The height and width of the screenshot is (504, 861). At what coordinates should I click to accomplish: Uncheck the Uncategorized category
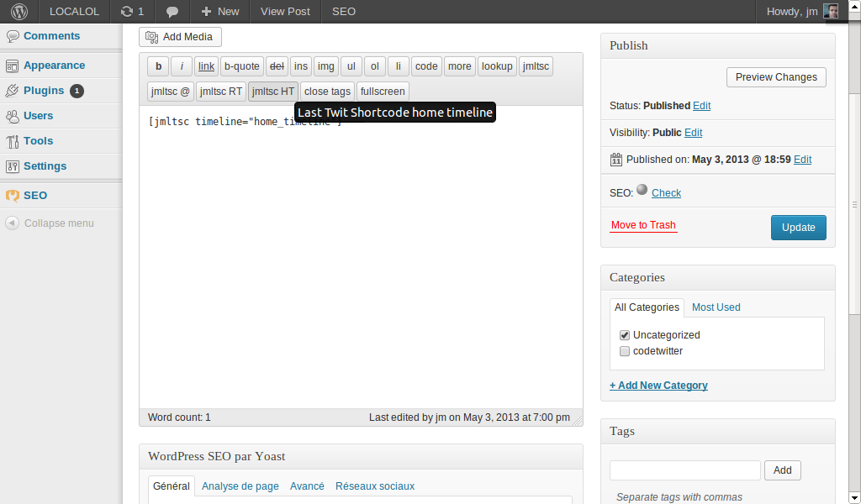625,335
